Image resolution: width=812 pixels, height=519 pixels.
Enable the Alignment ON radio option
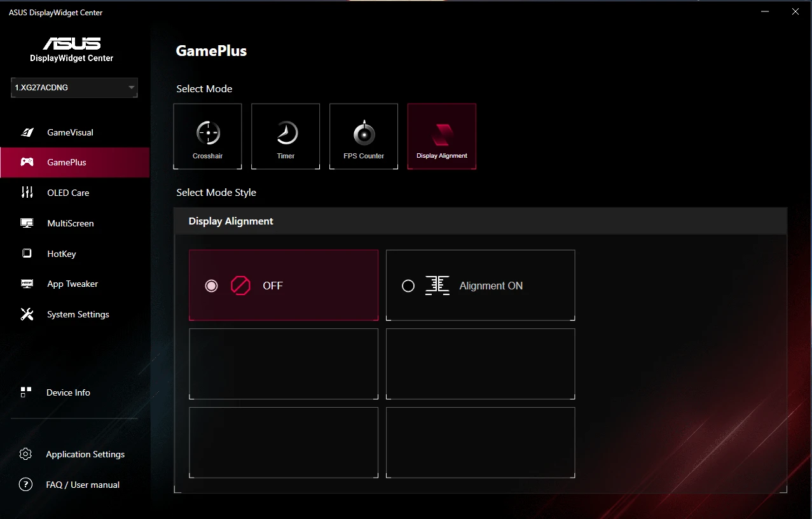(408, 286)
